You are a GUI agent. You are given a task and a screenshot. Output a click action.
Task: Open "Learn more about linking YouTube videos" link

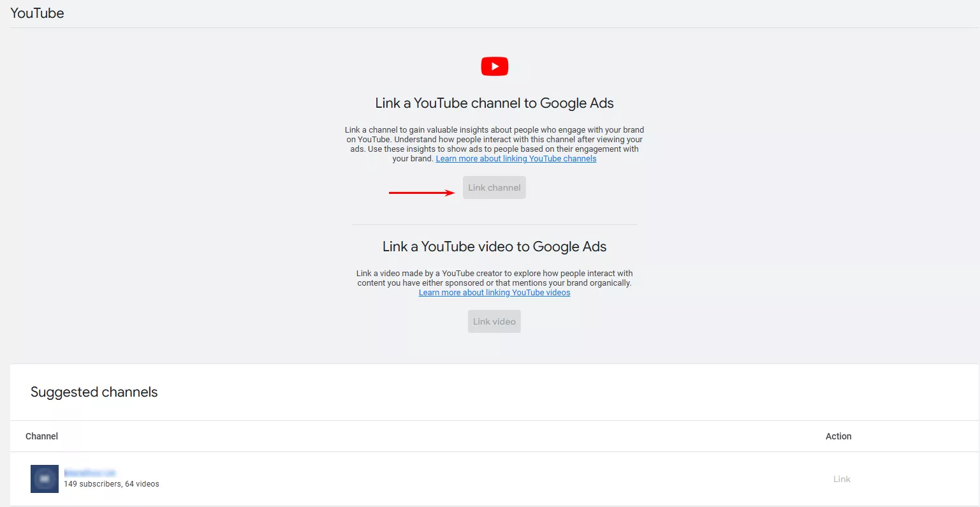coord(494,292)
